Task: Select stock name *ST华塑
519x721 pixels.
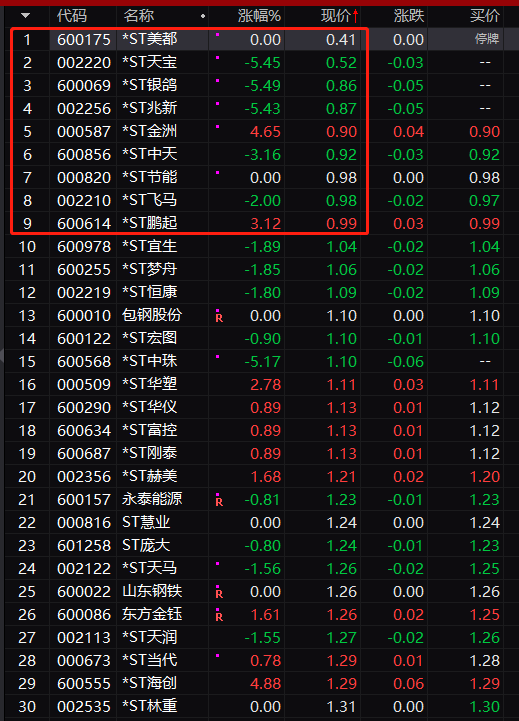Action: pyautogui.click(x=149, y=384)
